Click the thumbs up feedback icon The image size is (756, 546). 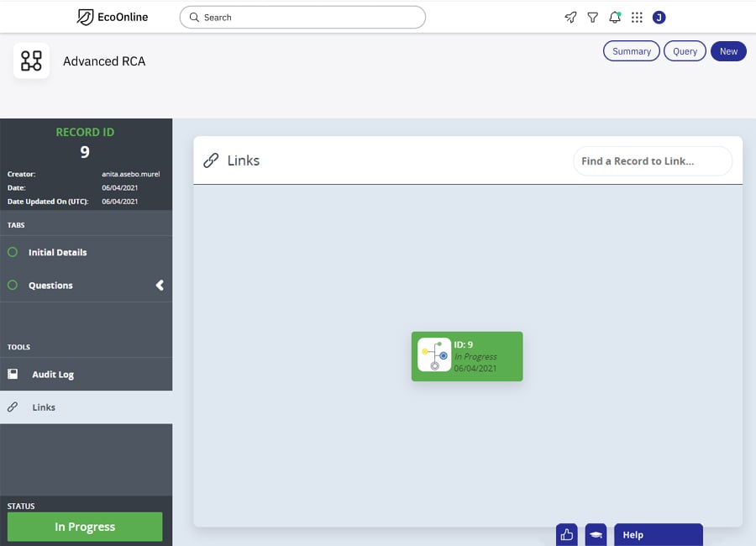[567, 534]
